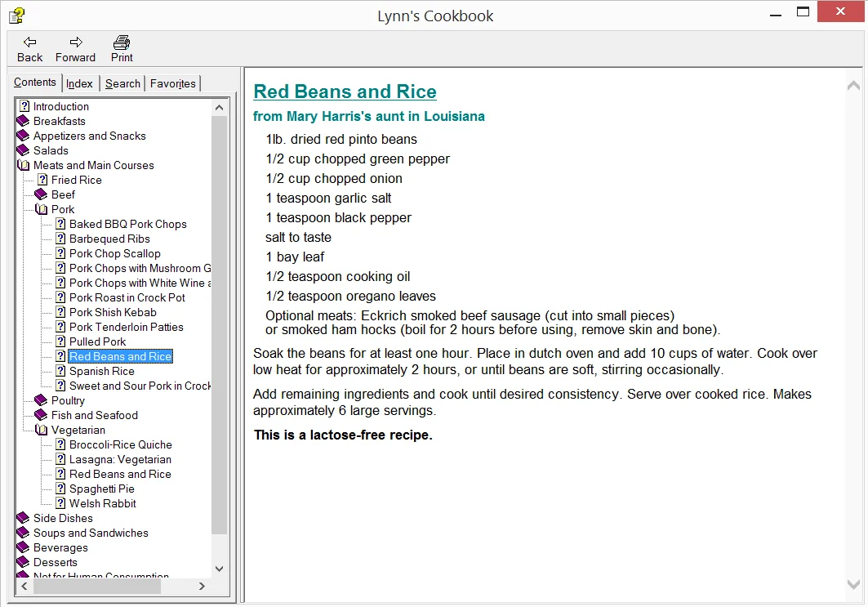Click the Forward arrow toolbar icon
868x607 pixels.
point(76,42)
